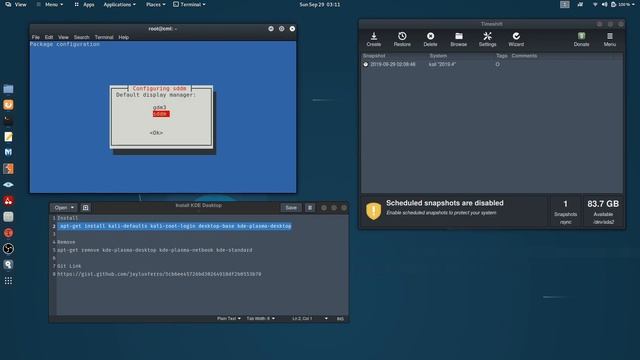Open Browse in the Timeshift toolbar
The image size is (640, 360).
pos(458,39)
